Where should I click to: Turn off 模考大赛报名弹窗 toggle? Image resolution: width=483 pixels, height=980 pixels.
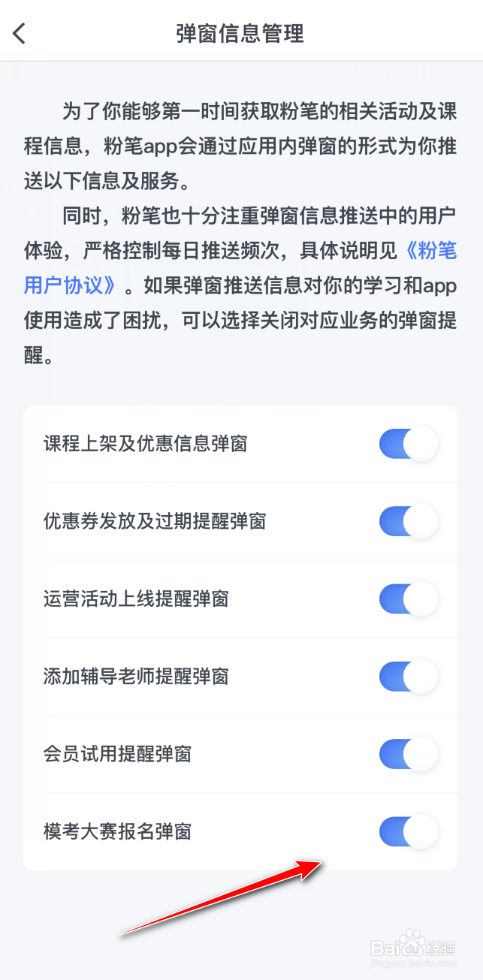tap(408, 831)
